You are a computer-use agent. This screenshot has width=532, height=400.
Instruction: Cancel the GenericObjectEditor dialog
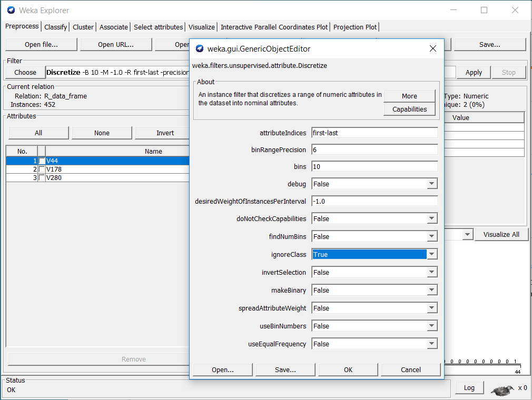[411, 370]
